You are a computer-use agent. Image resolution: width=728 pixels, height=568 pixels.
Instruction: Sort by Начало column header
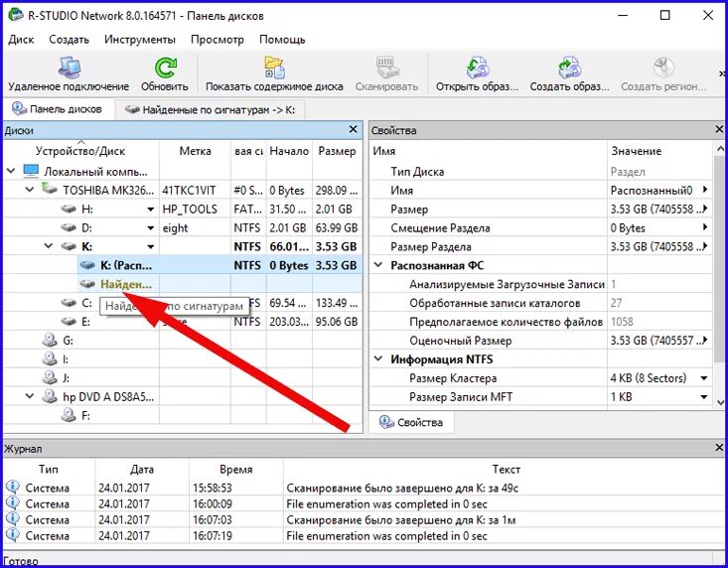coord(289,151)
